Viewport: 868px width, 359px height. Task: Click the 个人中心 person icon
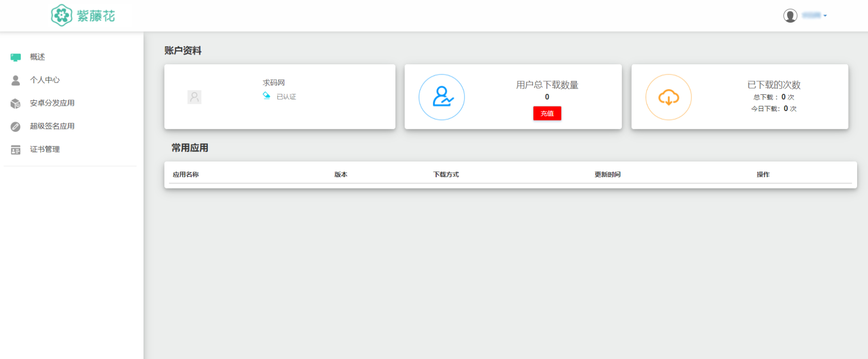[16, 80]
